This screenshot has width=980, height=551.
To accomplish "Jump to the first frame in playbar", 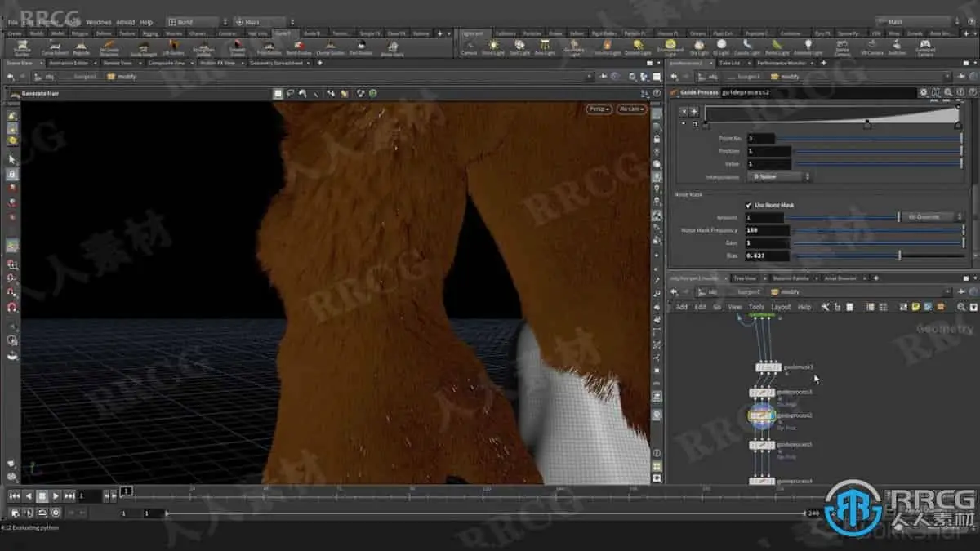I will (x=15, y=495).
